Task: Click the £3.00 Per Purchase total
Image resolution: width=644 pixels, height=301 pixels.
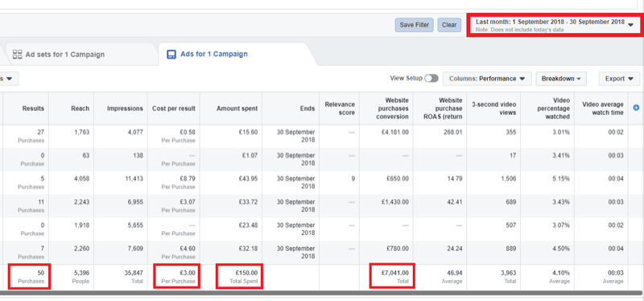Action: tap(176, 276)
